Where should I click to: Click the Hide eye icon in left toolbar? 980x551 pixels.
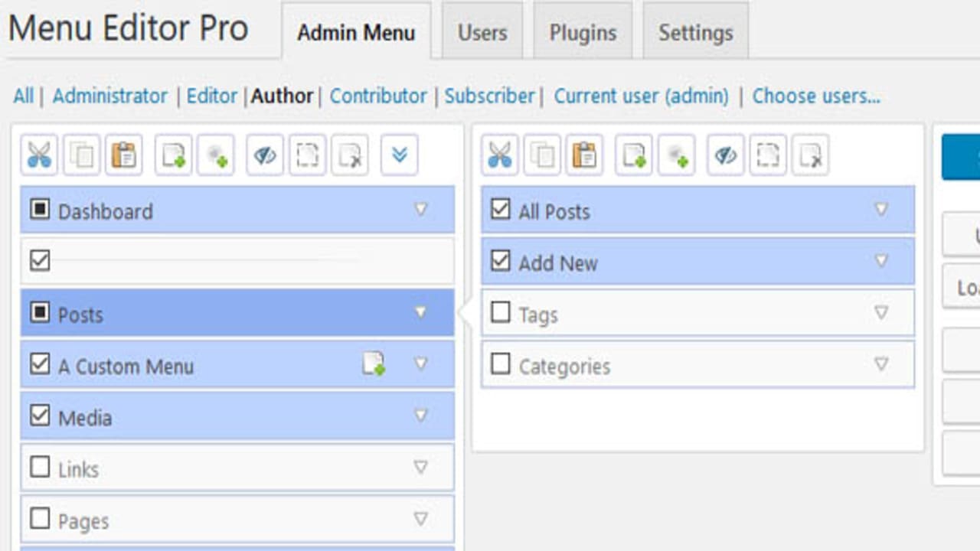tap(265, 155)
